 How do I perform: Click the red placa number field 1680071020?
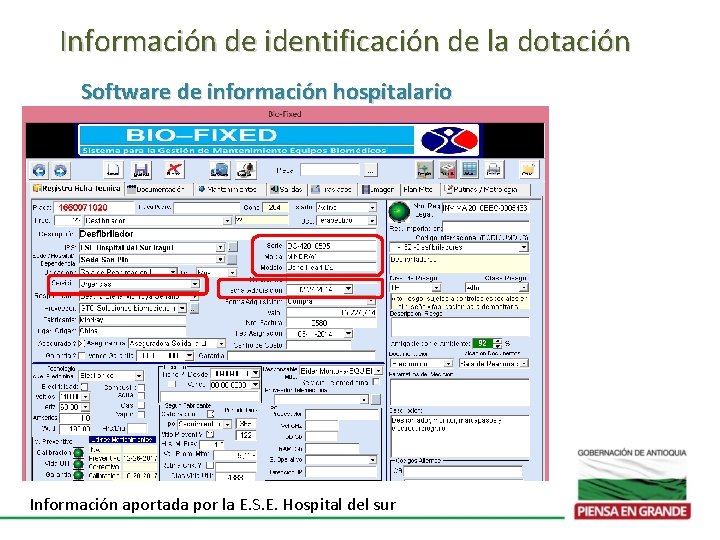pos(94,208)
